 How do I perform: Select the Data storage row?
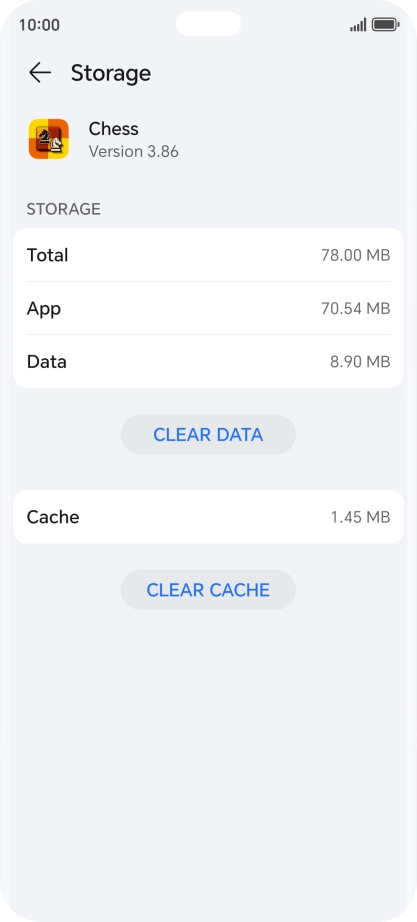click(x=208, y=362)
